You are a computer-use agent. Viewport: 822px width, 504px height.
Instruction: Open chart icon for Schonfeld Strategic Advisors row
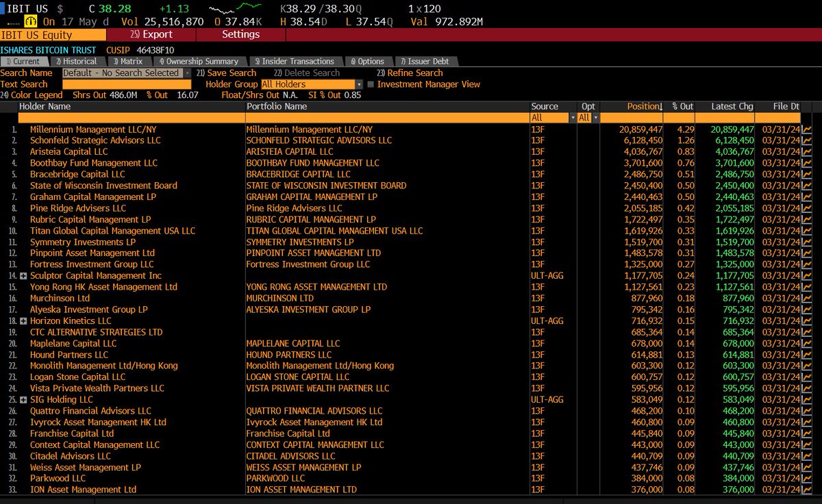pos(807,140)
